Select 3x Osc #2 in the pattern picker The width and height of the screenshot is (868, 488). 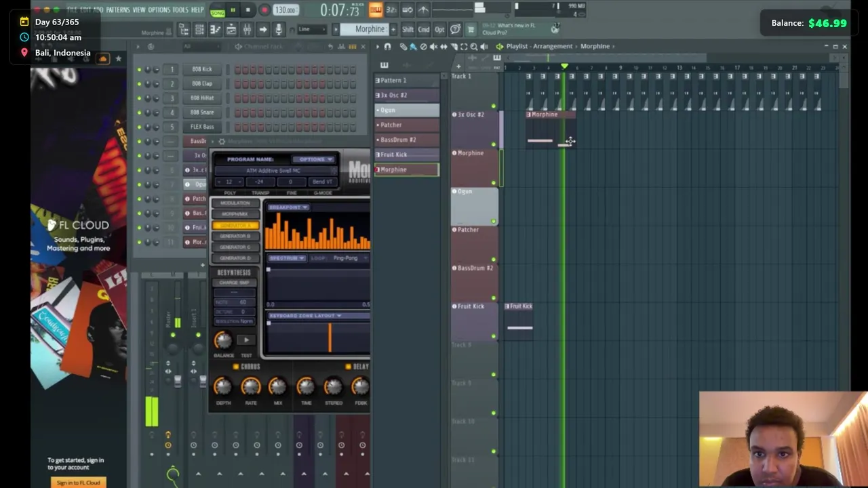point(407,95)
